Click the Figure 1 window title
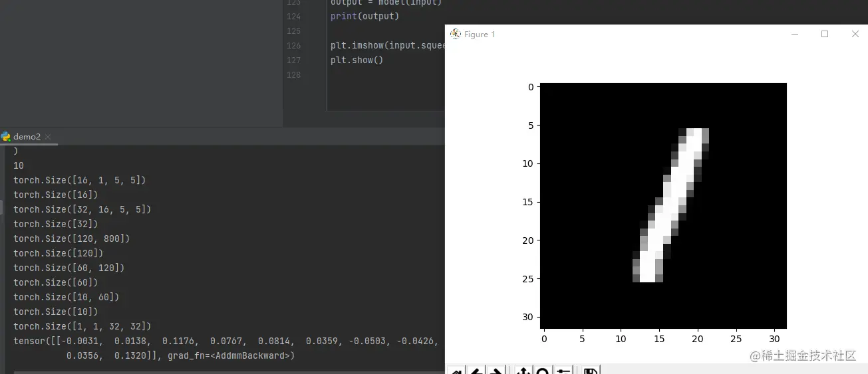This screenshot has height=374, width=868. coord(480,35)
